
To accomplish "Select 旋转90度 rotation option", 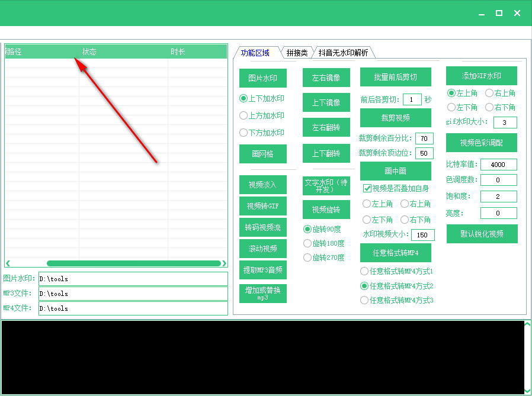I will [322, 229].
